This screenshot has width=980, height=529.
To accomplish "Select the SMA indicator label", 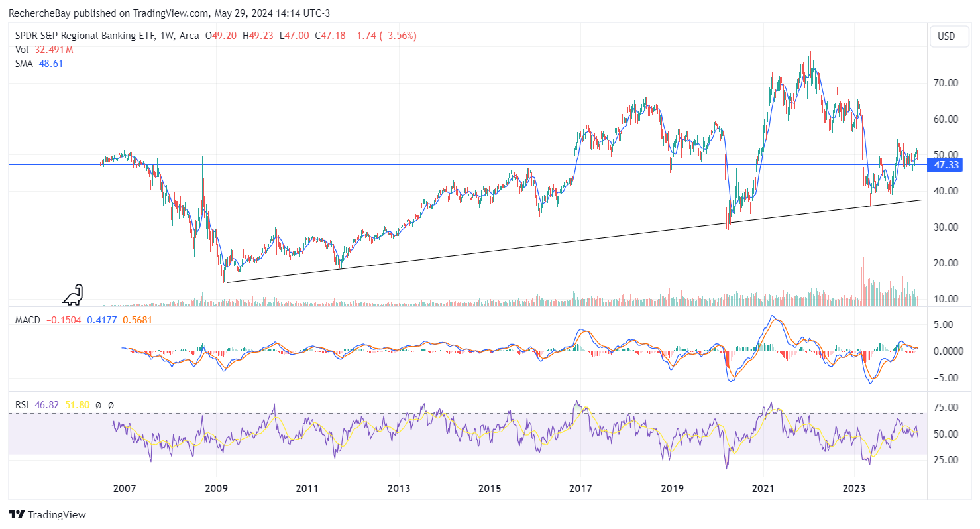I will (x=24, y=64).
